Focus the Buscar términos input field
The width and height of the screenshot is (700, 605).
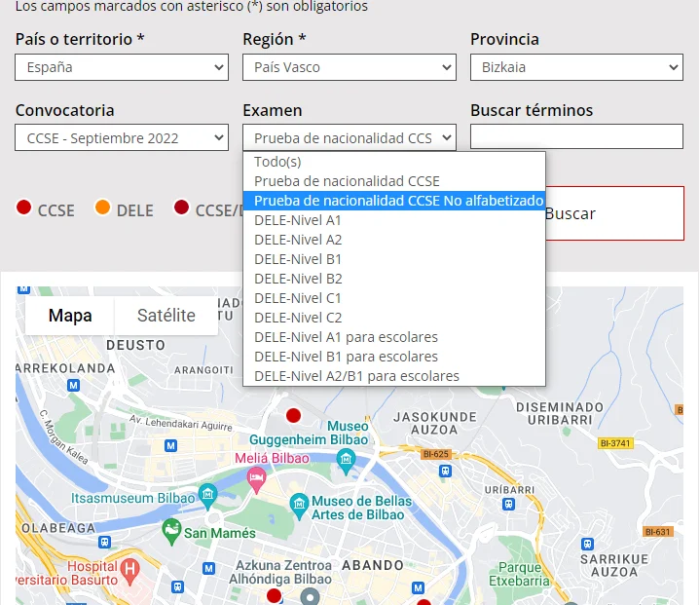pyautogui.click(x=576, y=136)
